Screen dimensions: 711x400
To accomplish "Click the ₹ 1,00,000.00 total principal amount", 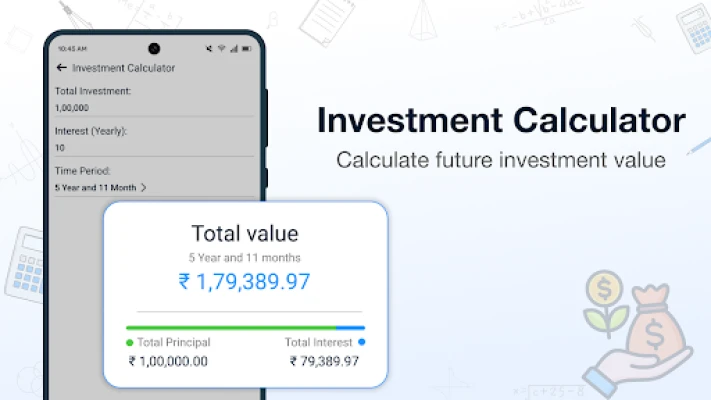I will click(x=168, y=361).
